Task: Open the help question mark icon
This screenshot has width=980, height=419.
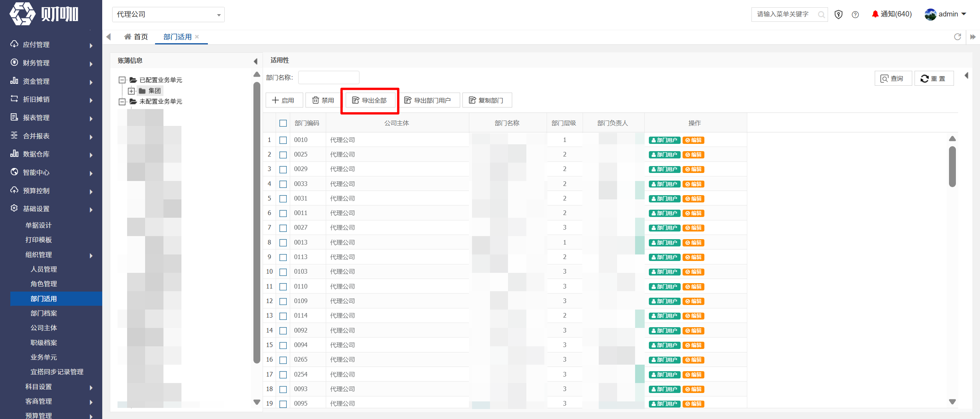Action: (855, 15)
